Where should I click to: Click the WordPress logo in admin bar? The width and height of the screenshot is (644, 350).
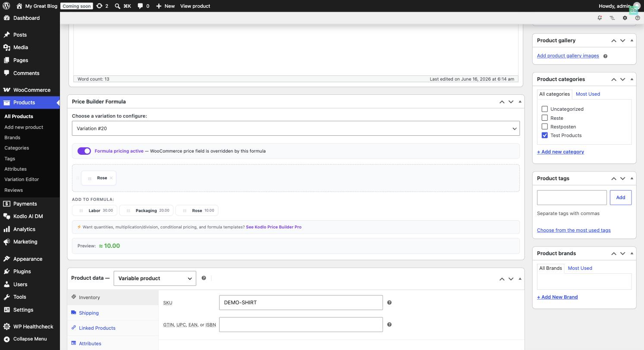click(x=6, y=6)
